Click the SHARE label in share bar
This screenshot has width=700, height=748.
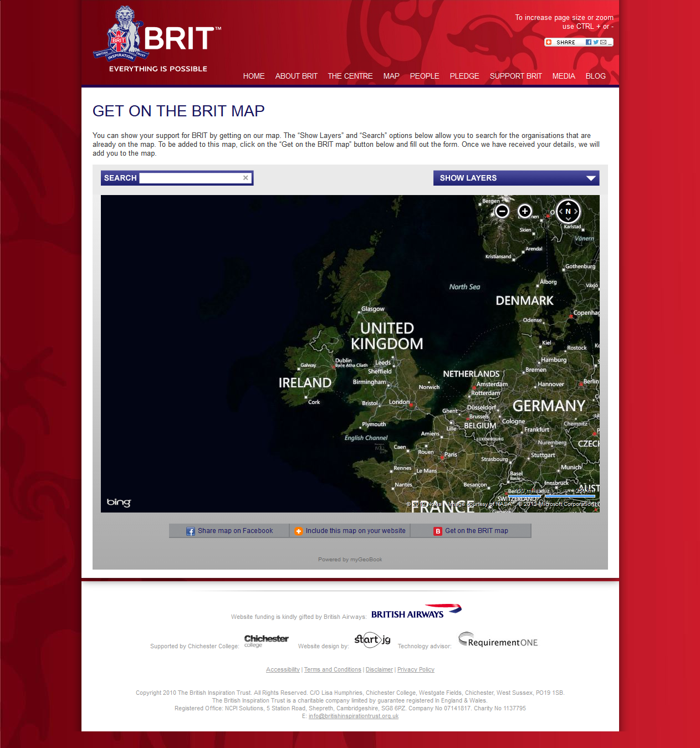point(566,42)
